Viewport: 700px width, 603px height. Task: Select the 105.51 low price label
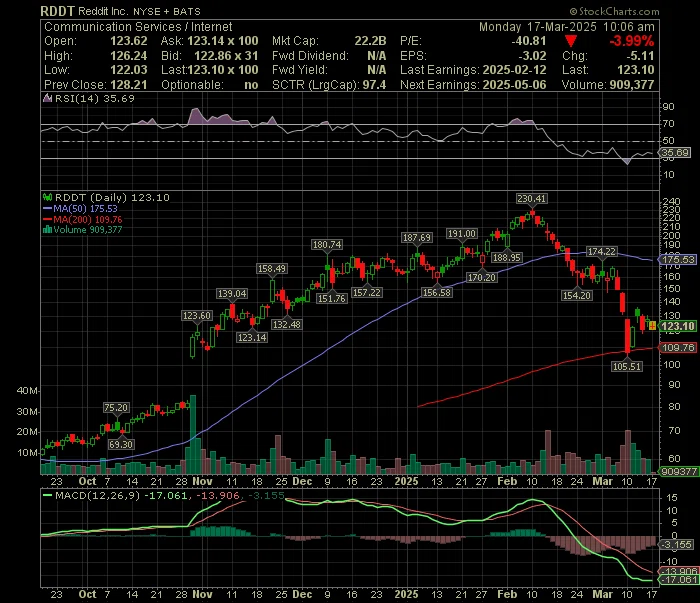coord(627,366)
